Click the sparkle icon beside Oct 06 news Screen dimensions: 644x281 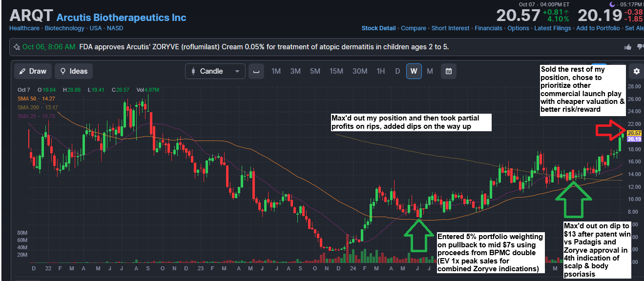tap(17, 47)
